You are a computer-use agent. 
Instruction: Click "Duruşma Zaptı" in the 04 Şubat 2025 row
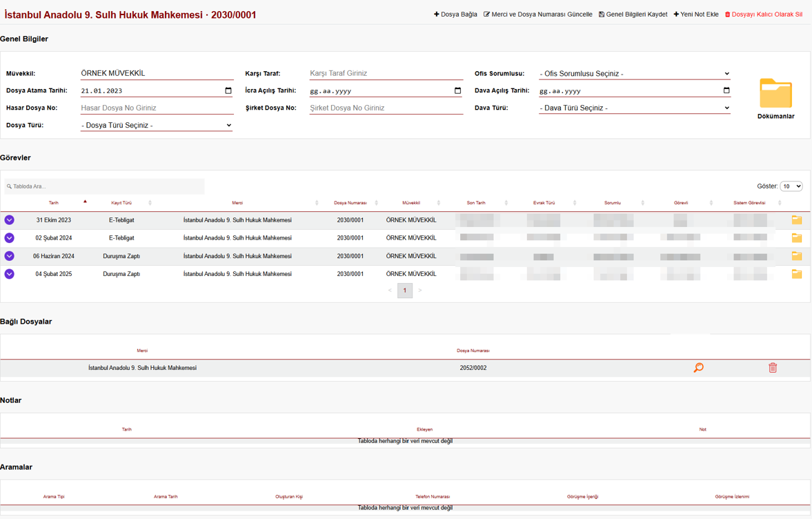click(x=121, y=274)
